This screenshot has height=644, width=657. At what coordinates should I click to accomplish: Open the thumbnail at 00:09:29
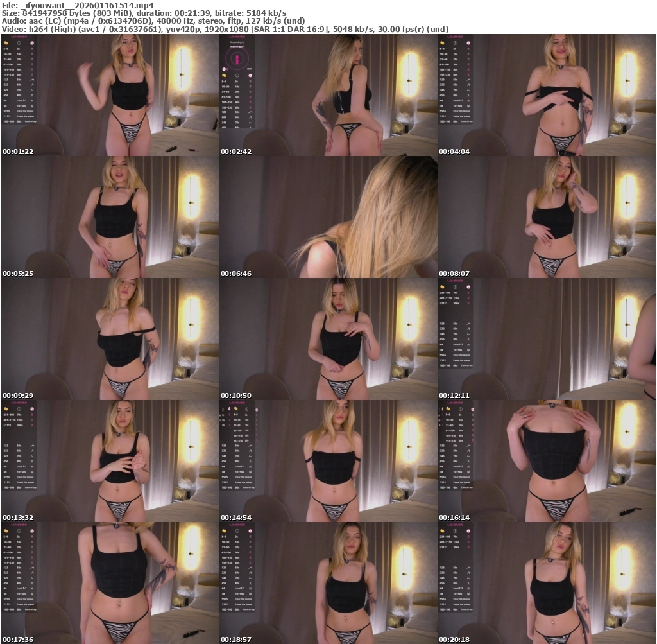(x=110, y=338)
